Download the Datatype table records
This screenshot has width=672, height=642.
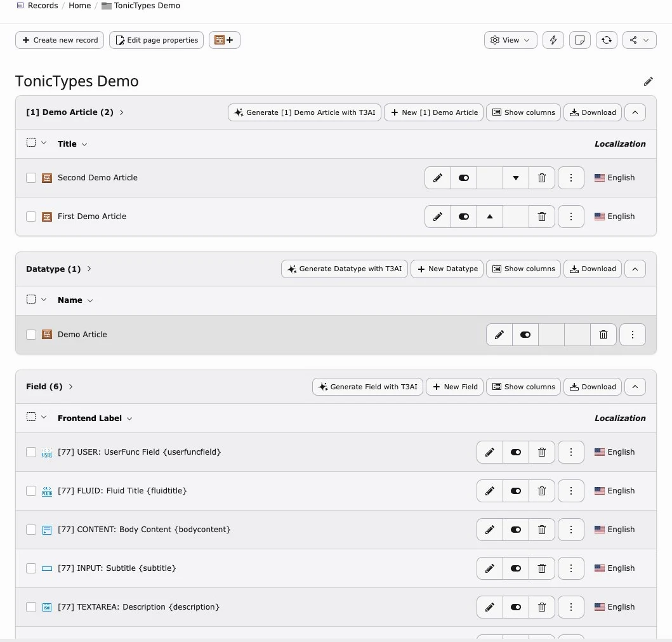592,269
